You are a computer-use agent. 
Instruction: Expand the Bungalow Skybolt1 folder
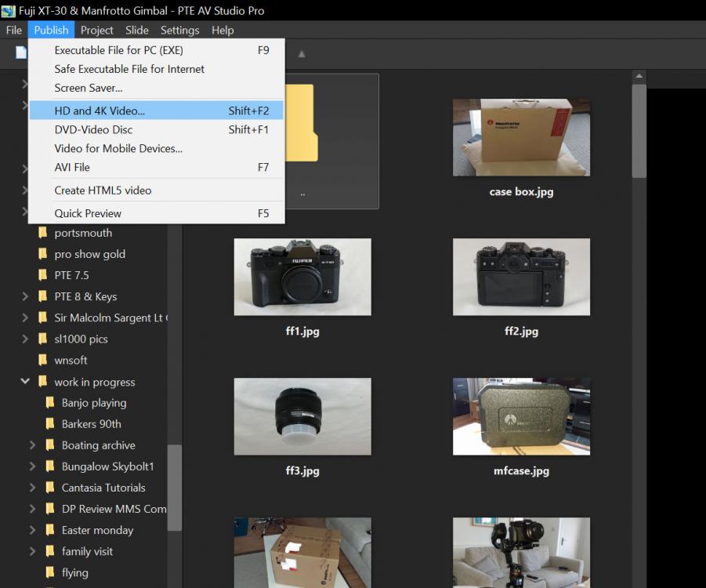(x=32, y=466)
